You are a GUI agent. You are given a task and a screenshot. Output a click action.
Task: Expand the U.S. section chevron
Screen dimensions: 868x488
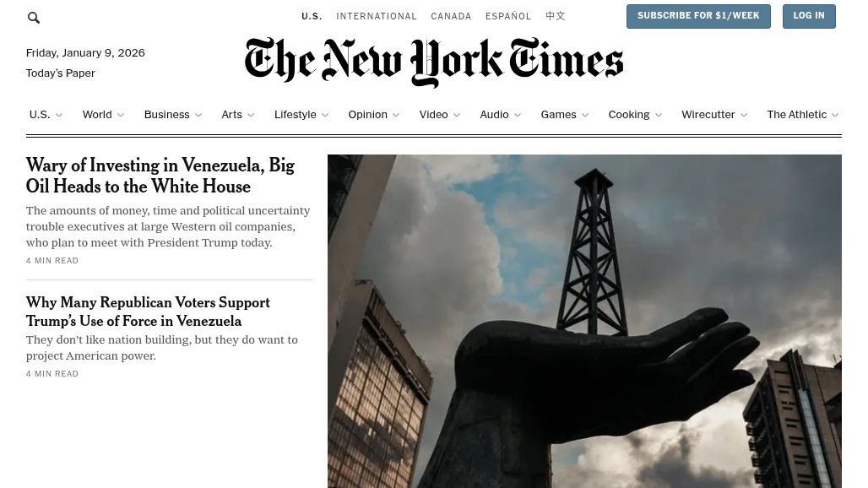59,115
